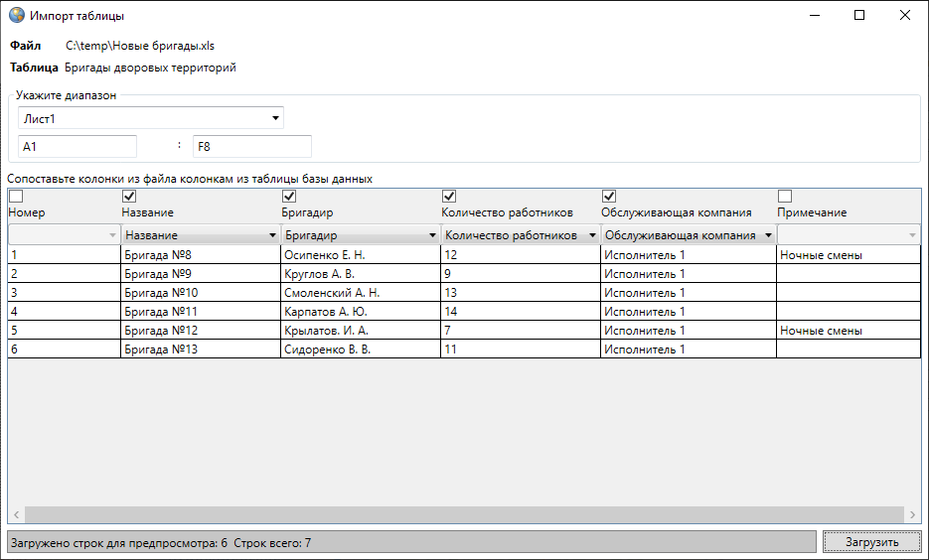The width and height of the screenshot is (929, 560).
Task: Check the Номер column checkbox
Action: (15, 197)
